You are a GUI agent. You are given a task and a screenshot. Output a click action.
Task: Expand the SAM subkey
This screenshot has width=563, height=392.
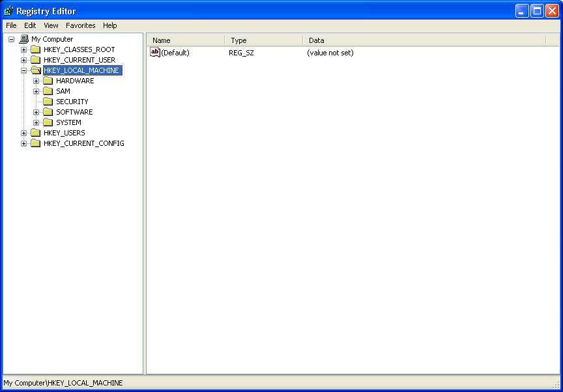click(x=36, y=91)
